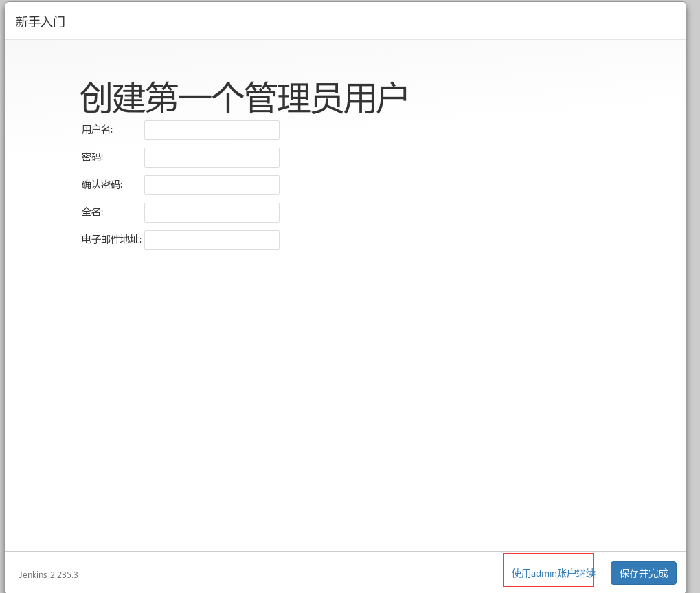The width and height of the screenshot is (700, 593).
Task: Click the 密码: label text
Action: click(x=92, y=157)
